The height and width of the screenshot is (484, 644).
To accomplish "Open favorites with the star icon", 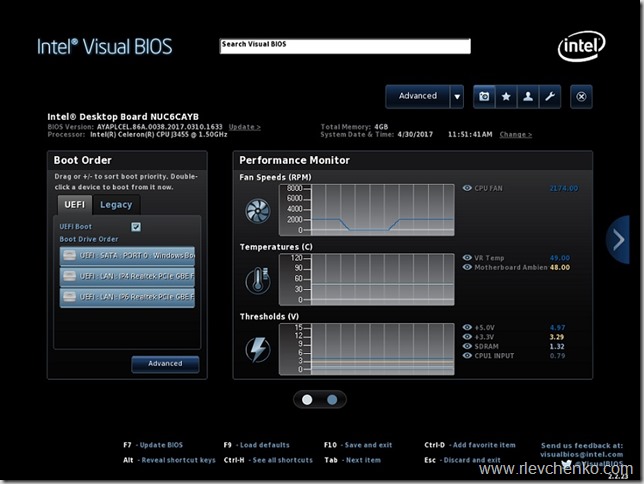I will tap(506, 97).
